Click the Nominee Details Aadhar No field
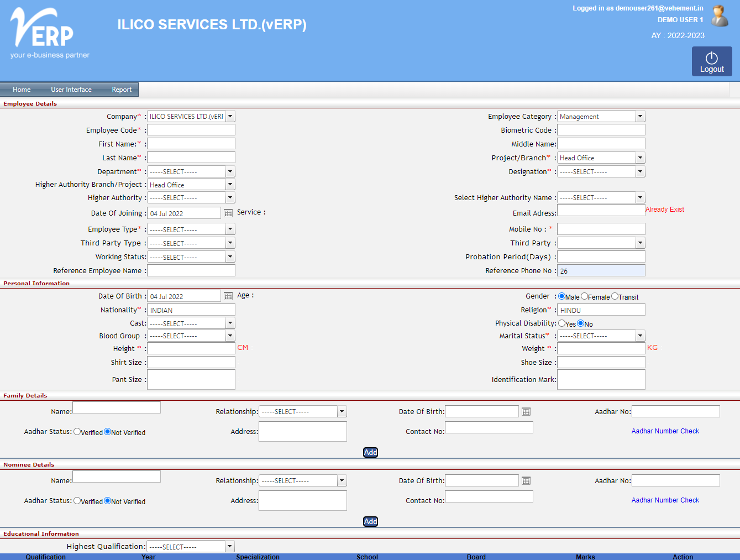Viewport: 740px width, 560px height. pyautogui.click(x=676, y=480)
